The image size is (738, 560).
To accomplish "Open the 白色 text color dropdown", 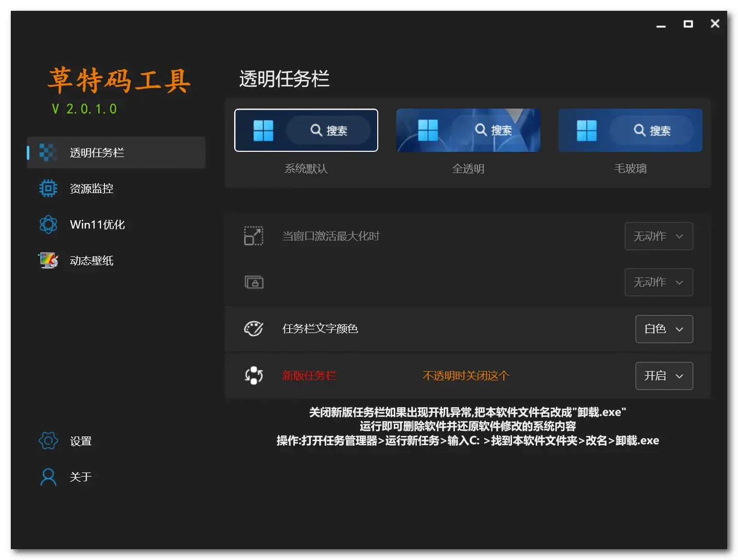I will [x=664, y=329].
